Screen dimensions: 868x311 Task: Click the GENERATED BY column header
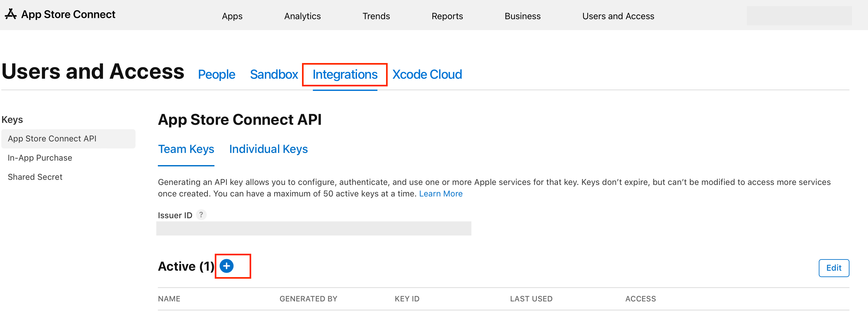click(308, 299)
